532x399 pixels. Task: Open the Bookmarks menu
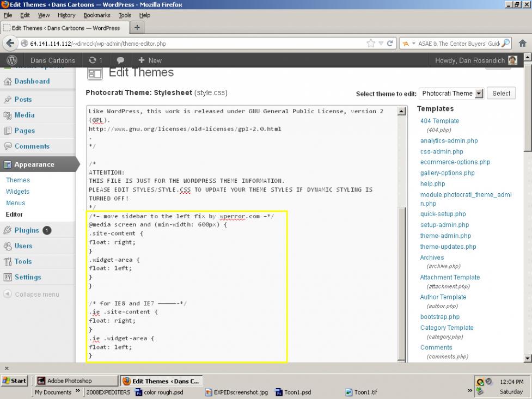click(x=96, y=15)
